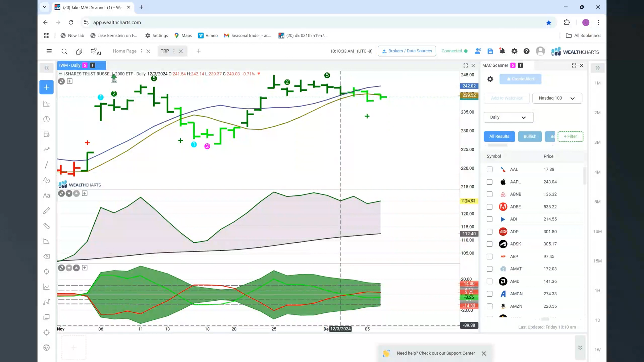
Task: Expand right panel with double chevron
Action: tap(597, 68)
